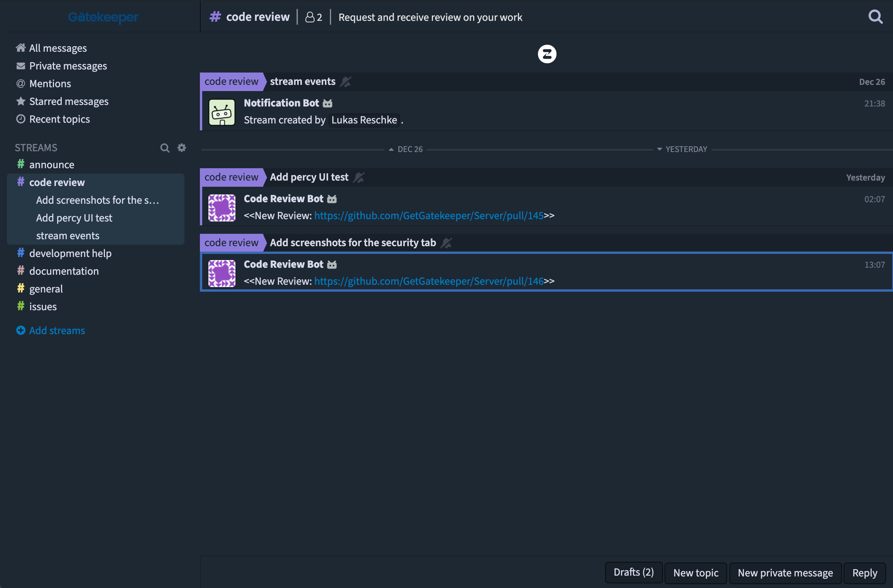Open stream settings gear icon
The width and height of the screenshot is (893, 588).
(182, 148)
